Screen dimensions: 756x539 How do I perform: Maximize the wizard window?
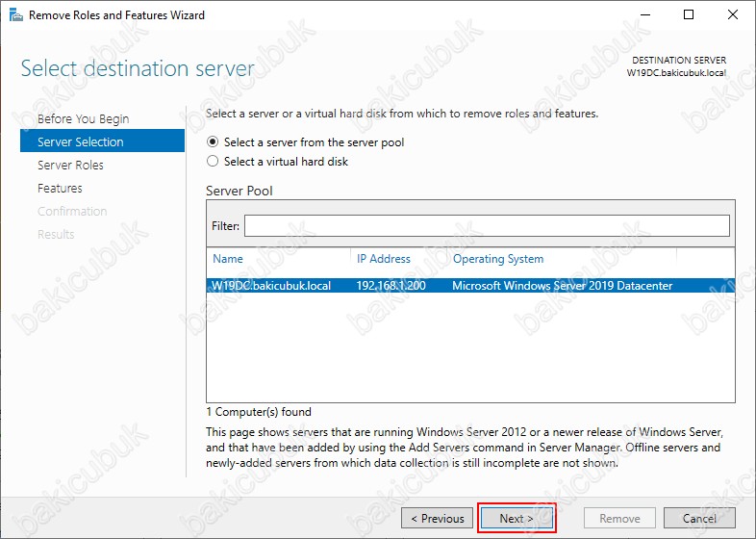click(689, 15)
